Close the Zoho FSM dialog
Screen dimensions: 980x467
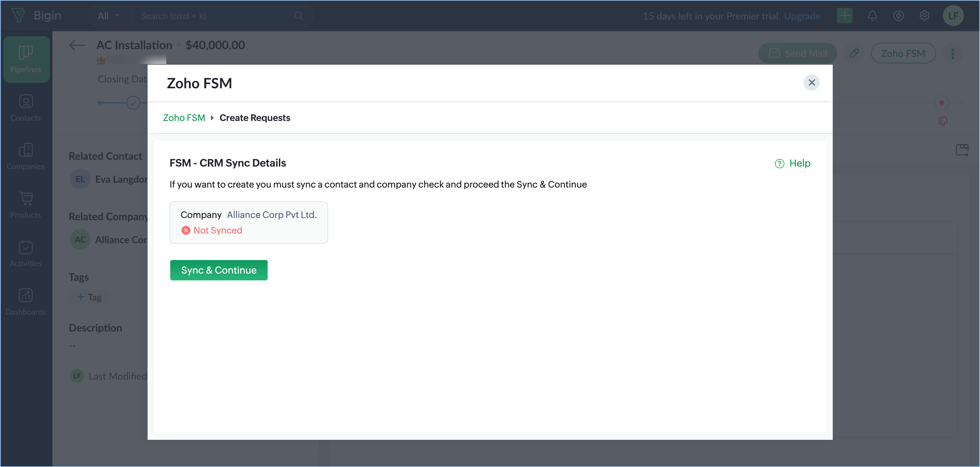811,82
